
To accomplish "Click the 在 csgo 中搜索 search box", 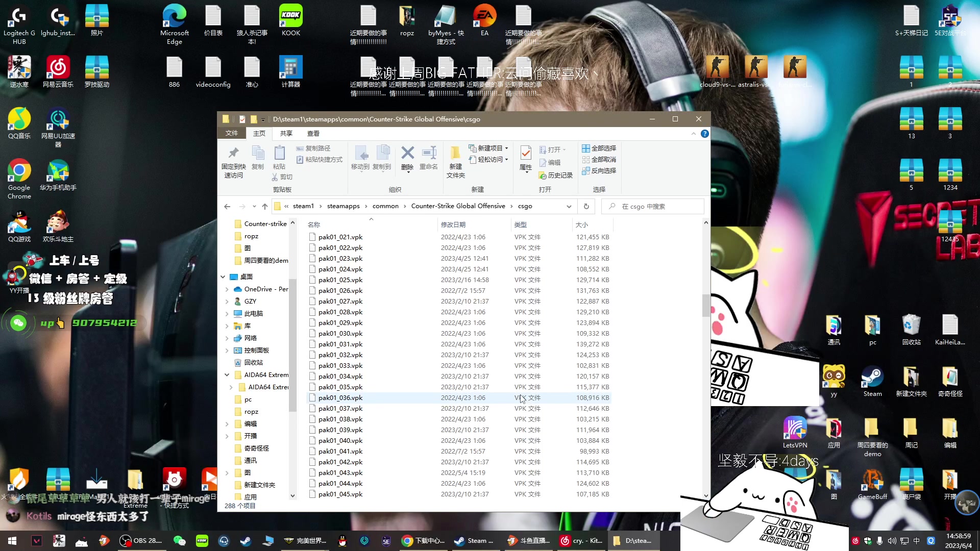I will pos(653,207).
